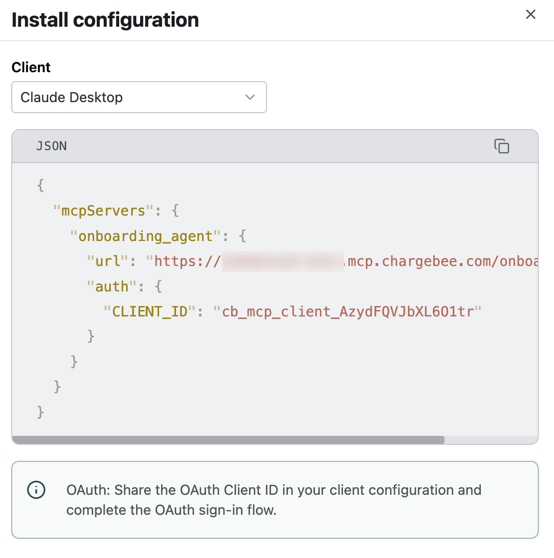The width and height of the screenshot is (554, 558).
Task: Click the info icon in the OAuth notice
Action: 36,490
